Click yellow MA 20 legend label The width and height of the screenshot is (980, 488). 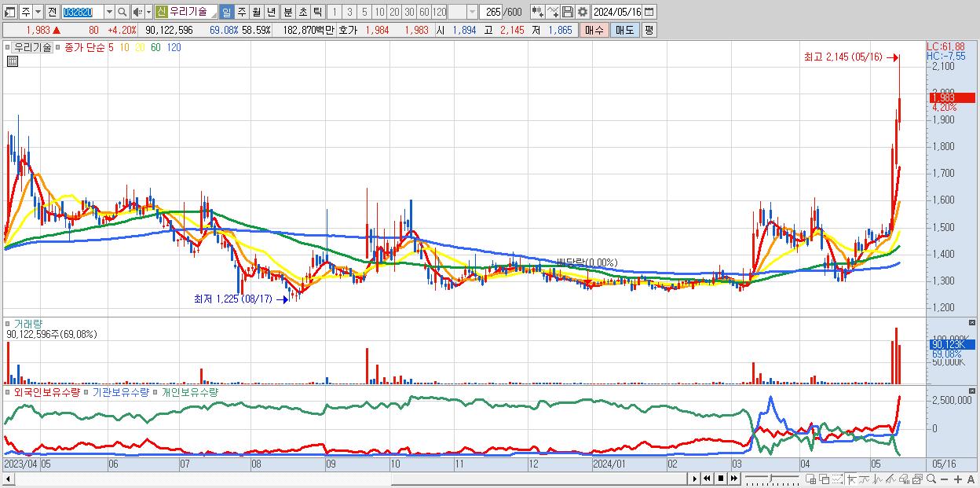point(140,47)
